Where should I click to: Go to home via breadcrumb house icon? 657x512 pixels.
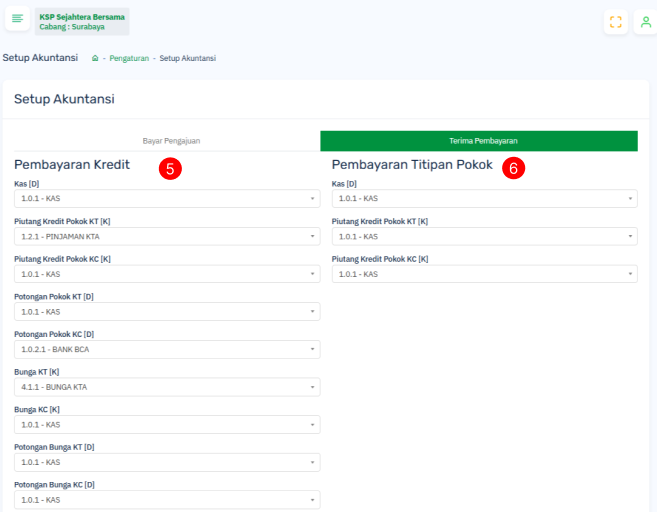coord(95,58)
